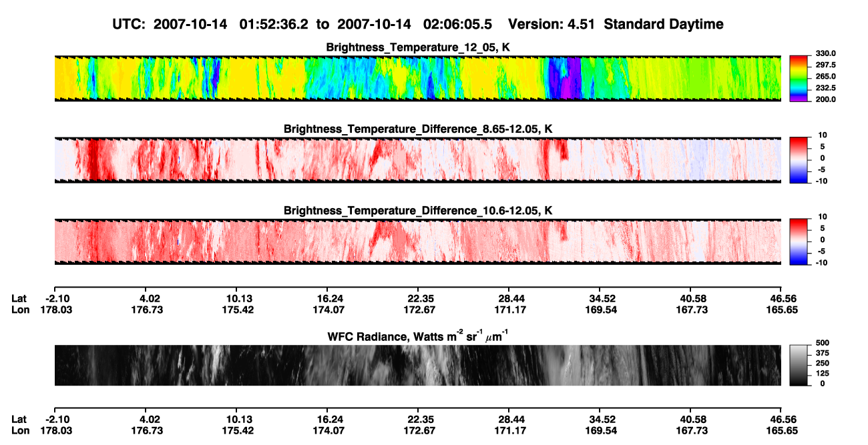Click longitude 167.73 on the bottom axis

(x=690, y=431)
